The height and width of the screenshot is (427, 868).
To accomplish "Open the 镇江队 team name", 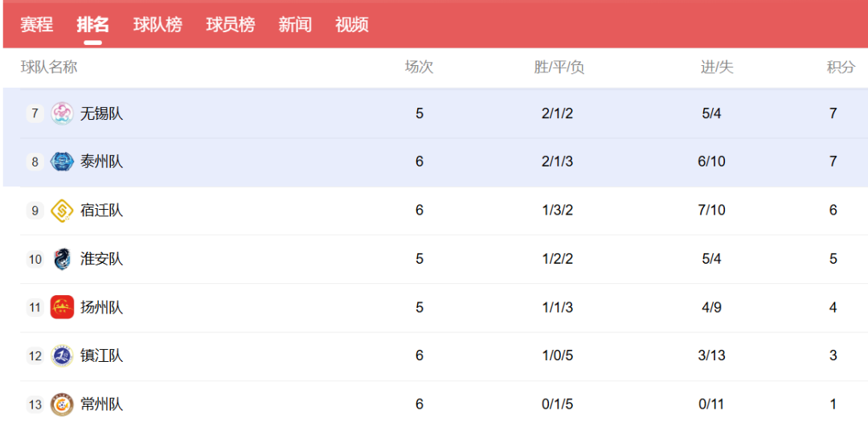I will click(102, 355).
